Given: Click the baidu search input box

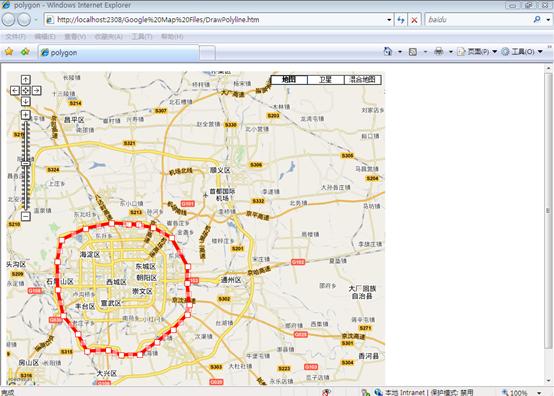Looking at the screenshot, I should 478,20.
